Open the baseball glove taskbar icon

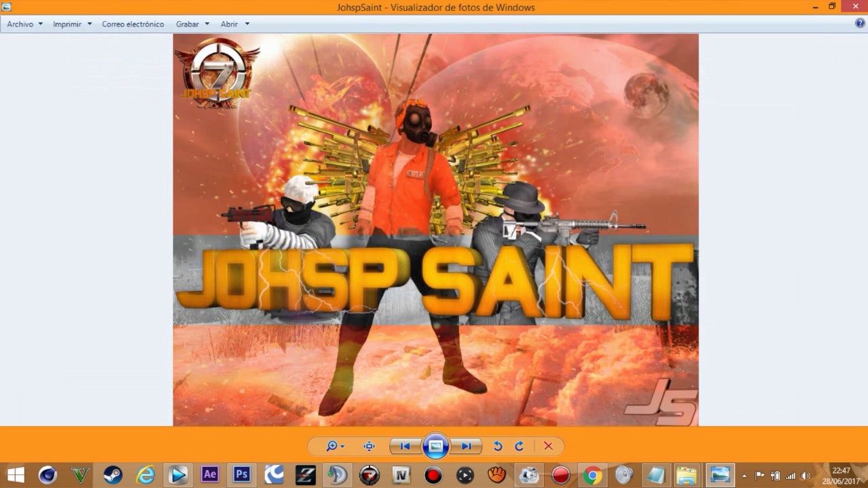click(497, 475)
